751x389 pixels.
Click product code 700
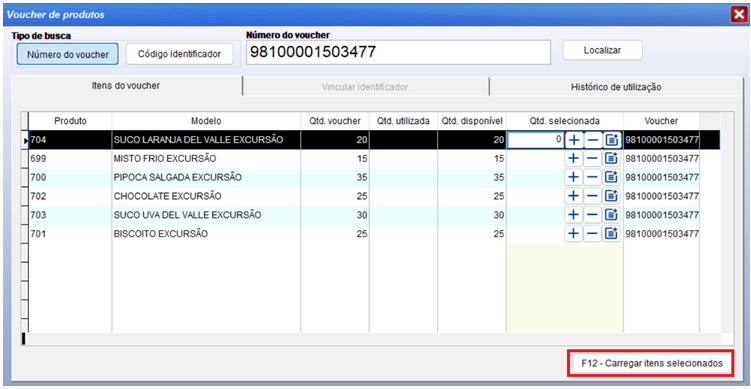click(37, 177)
